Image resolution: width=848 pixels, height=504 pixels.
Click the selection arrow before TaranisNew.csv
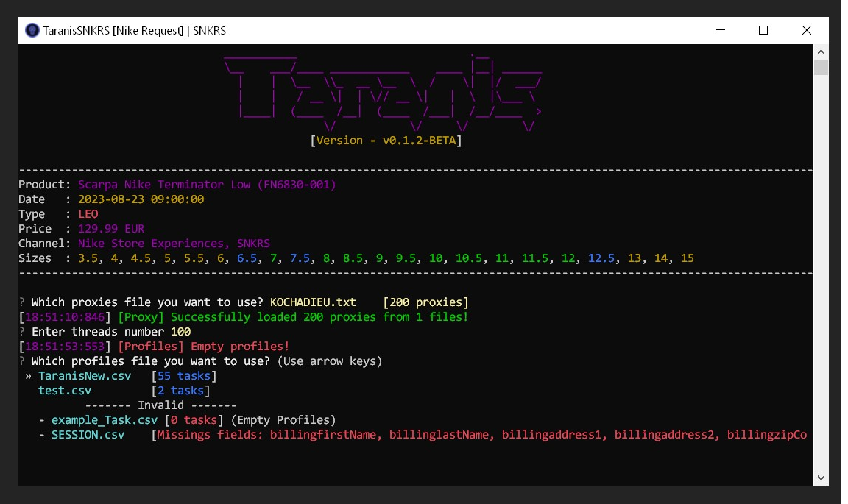(29, 376)
